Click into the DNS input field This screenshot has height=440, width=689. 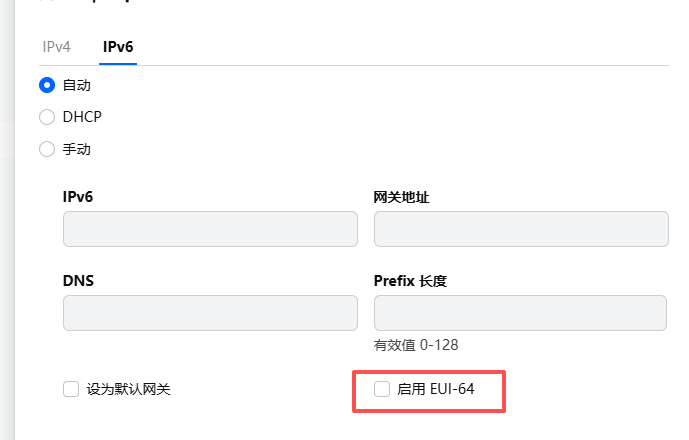click(210, 313)
